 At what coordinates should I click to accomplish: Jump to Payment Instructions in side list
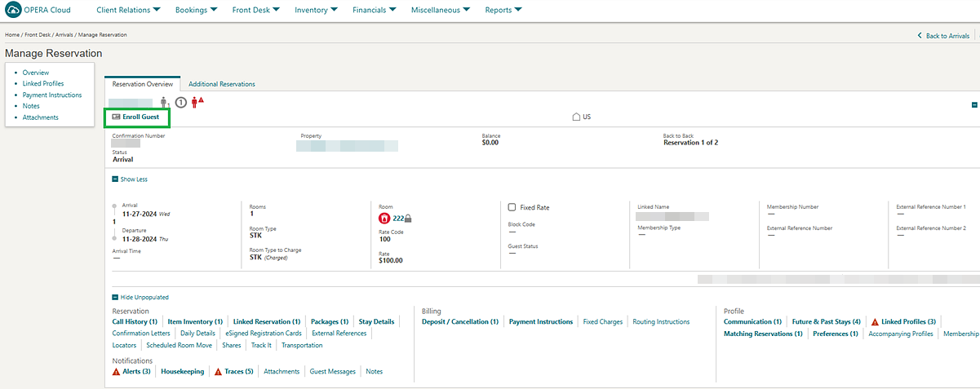[x=52, y=95]
